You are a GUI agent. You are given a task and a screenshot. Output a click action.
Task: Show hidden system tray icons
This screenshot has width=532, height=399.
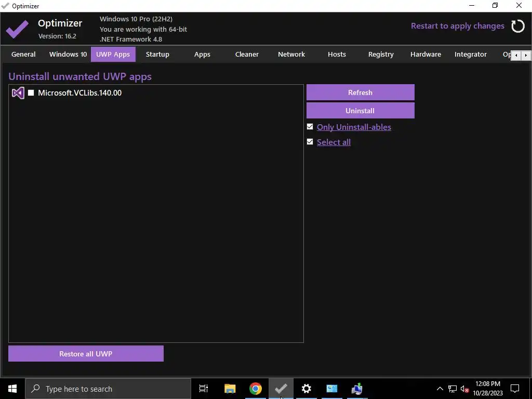pyautogui.click(x=440, y=389)
